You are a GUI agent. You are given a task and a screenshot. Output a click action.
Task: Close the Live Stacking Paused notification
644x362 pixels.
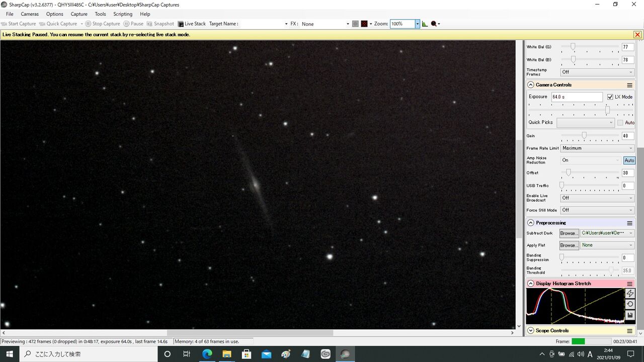point(637,35)
